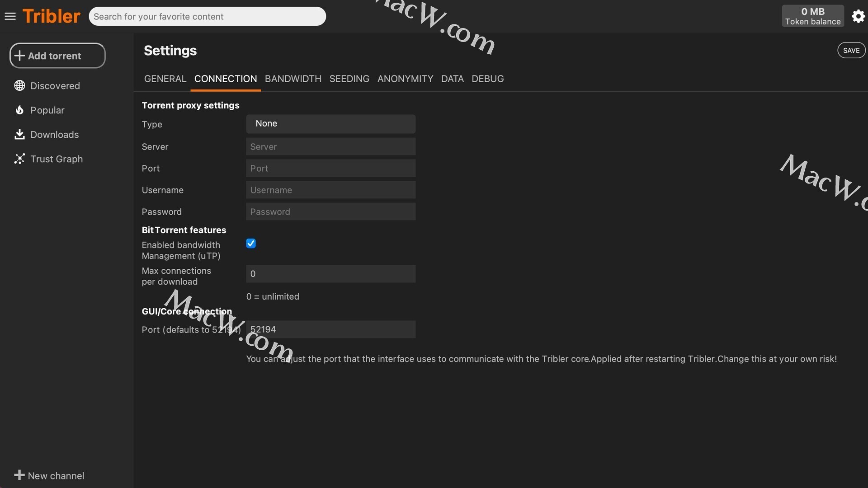Switch to the Bandwidth tab
The width and height of the screenshot is (868, 488).
293,79
